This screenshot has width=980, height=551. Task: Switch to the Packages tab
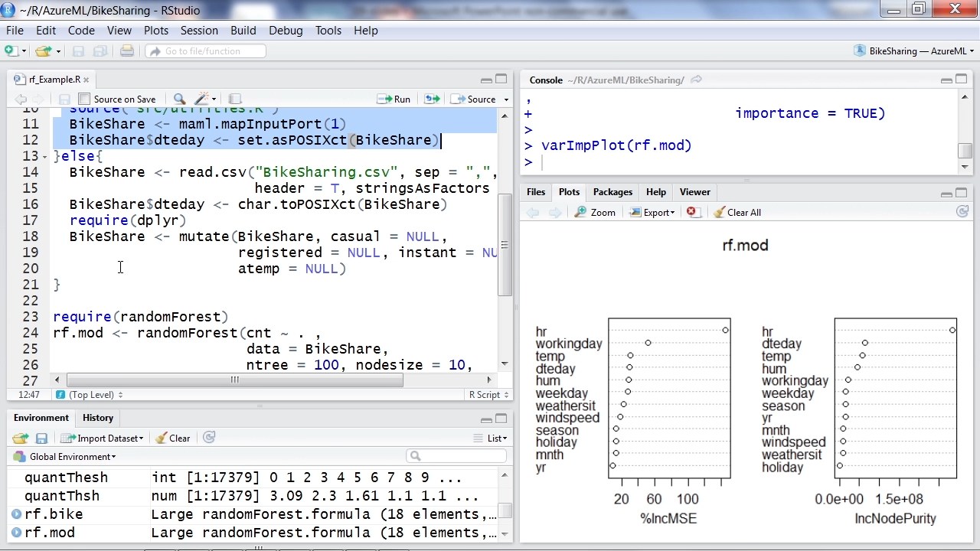pos(612,192)
